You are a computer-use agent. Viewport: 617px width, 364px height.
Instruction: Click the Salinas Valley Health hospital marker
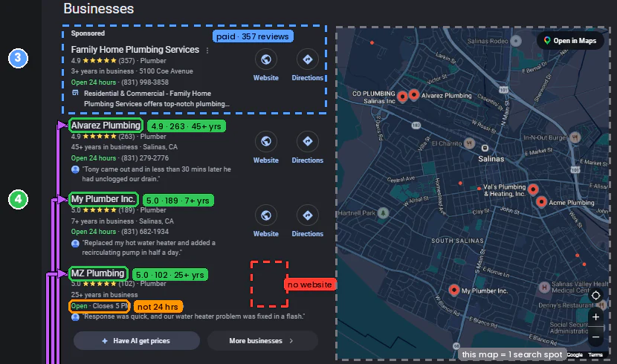(x=544, y=287)
